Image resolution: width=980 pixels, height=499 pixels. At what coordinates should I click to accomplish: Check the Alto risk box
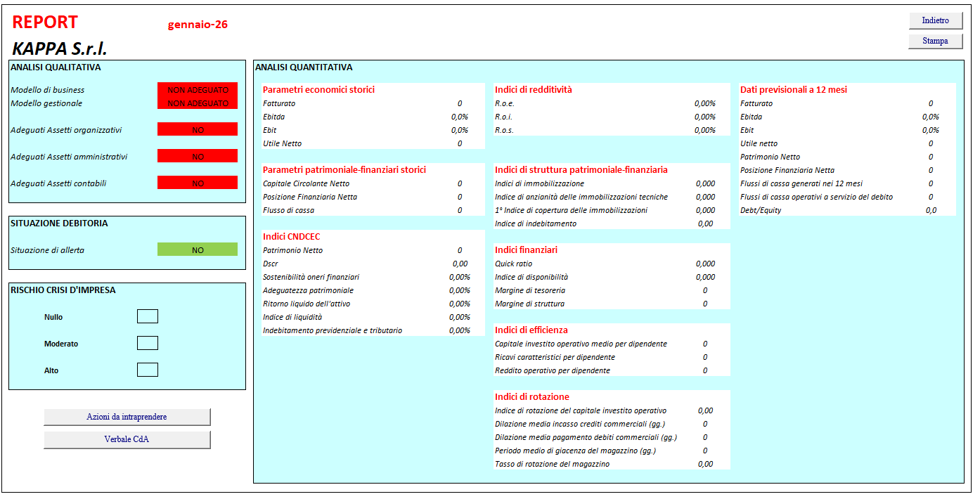(x=148, y=370)
